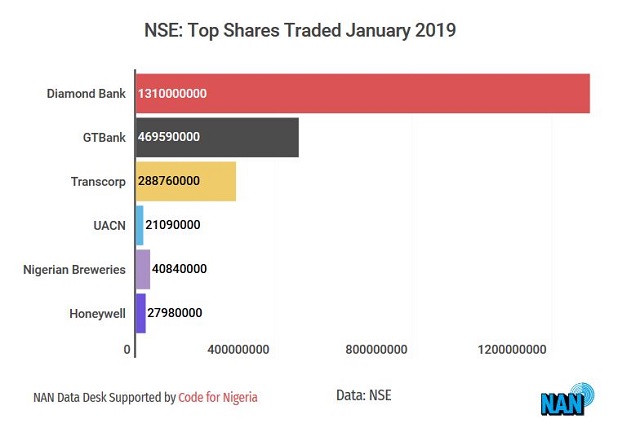Image resolution: width=640 pixels, height=432 pixels.
Task: Select the Transcorp axis label
Action: pyautogui.click(x=98, y=182)
